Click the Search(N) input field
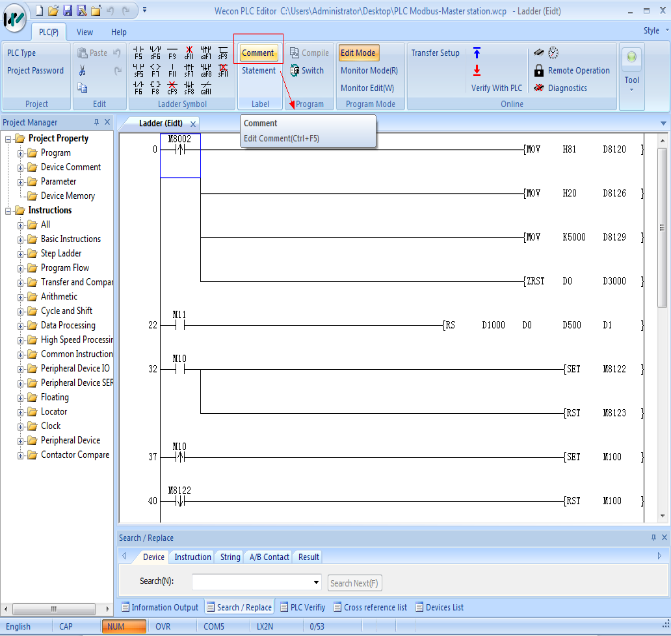Viewport: 671px width, 636px height. point(252,582)
